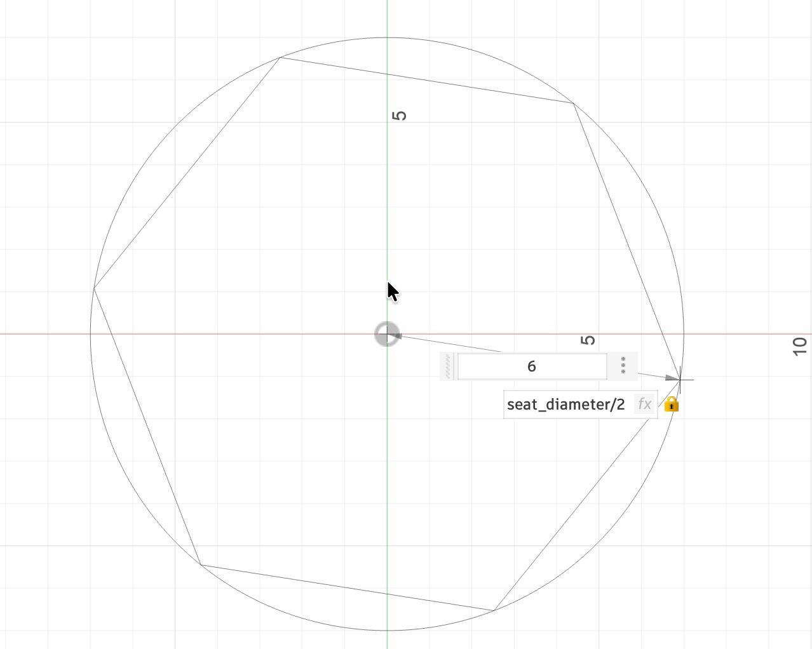Select the sketch origin point
The height and width of the screenshot is (649, 812).
(x=388, y=334)
